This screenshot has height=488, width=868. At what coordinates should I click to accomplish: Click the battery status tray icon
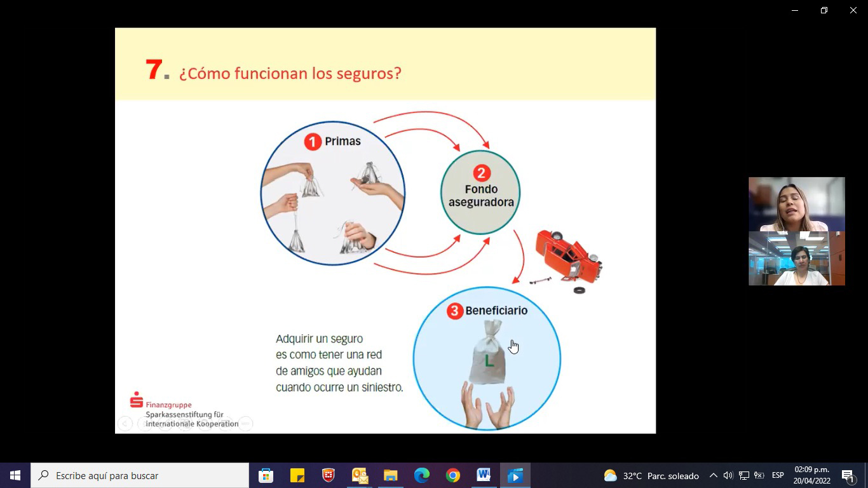[x=759, y=475]
